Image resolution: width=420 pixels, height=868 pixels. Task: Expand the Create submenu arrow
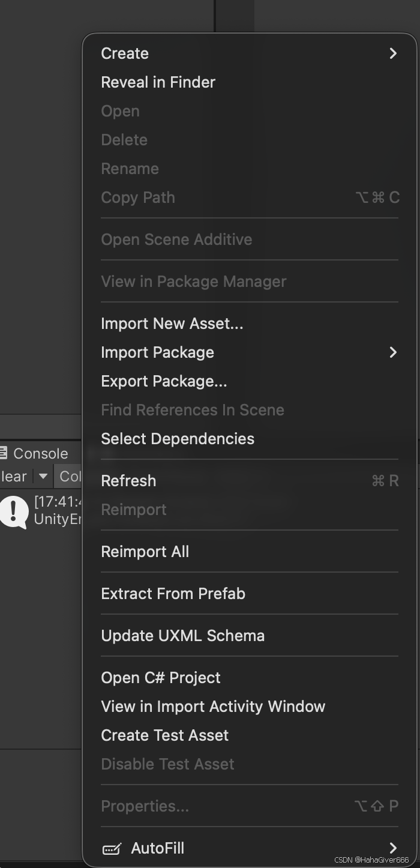(393, 53)
